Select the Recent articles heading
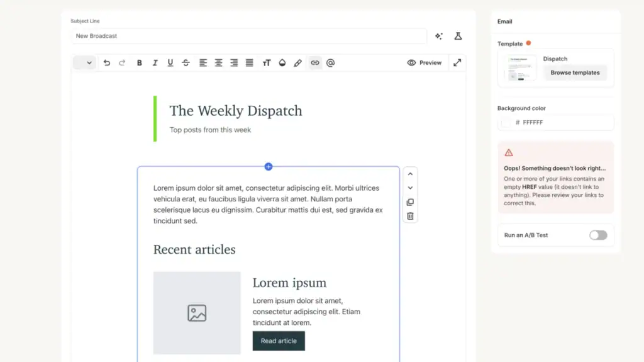 194,250
